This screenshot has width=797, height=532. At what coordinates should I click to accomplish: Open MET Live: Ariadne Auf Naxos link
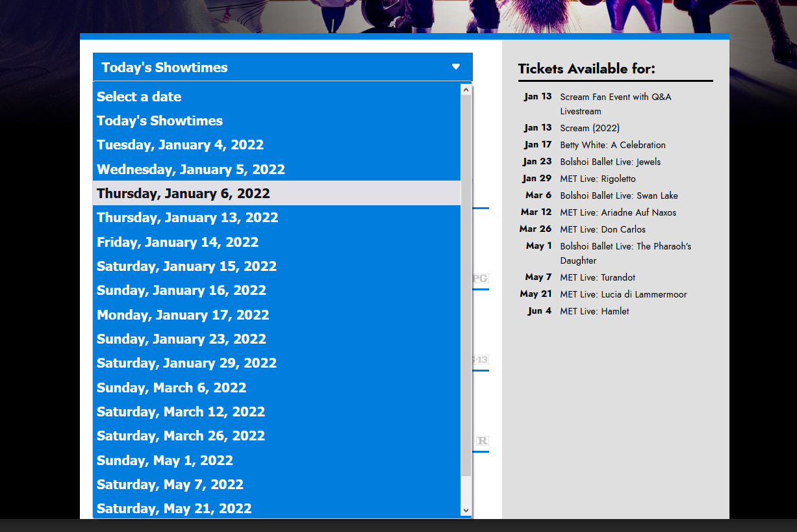(x=618, y=212)
